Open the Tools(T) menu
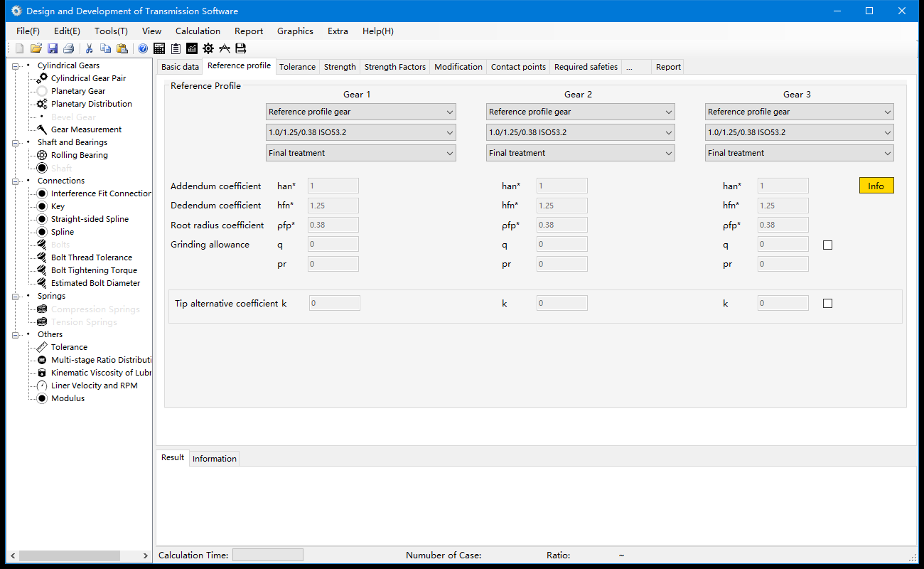 click(111, 31)
